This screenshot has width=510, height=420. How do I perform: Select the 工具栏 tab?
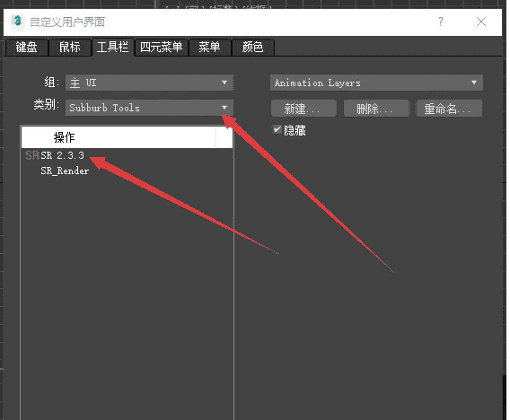coord(113,48)
